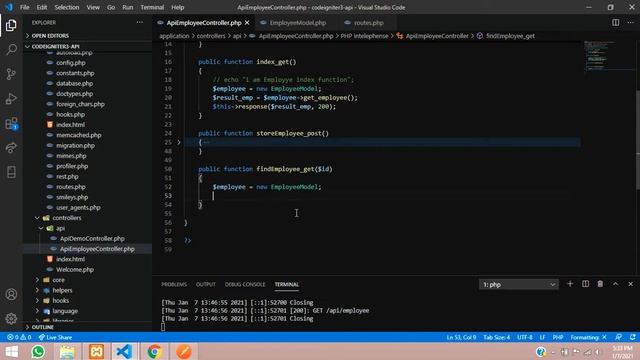Toggle the Formatting status bar item

pos(589,338)
